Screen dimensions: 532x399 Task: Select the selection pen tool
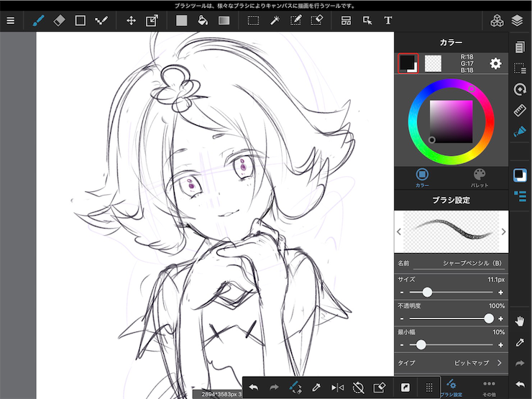(x=295, y=21)
